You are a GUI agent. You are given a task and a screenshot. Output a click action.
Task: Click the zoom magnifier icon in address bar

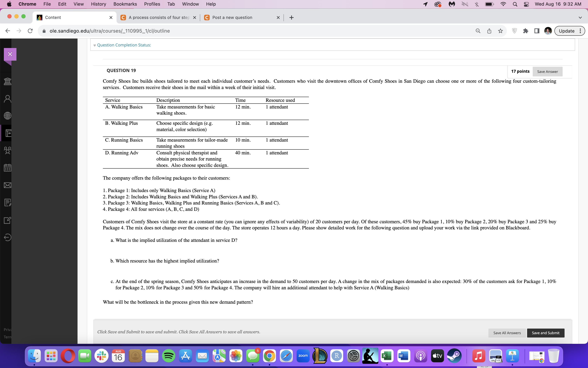click(478, 31)
